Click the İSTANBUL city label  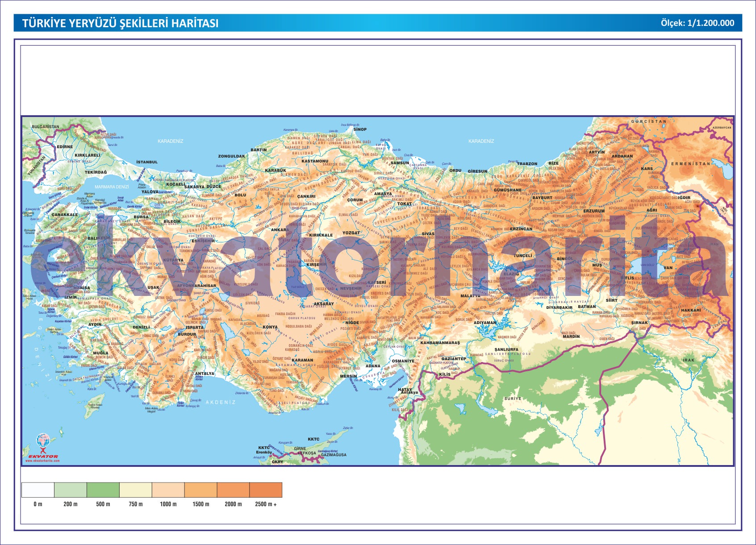click(x=147, y=162)
